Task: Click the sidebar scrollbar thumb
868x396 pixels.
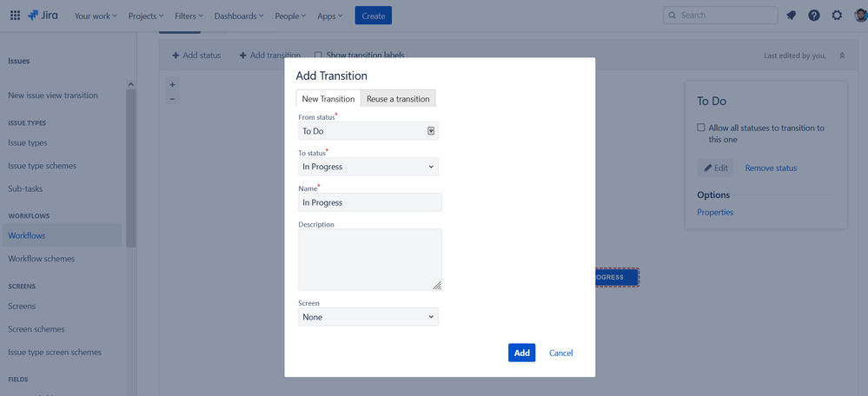Action: click(130, 168)
